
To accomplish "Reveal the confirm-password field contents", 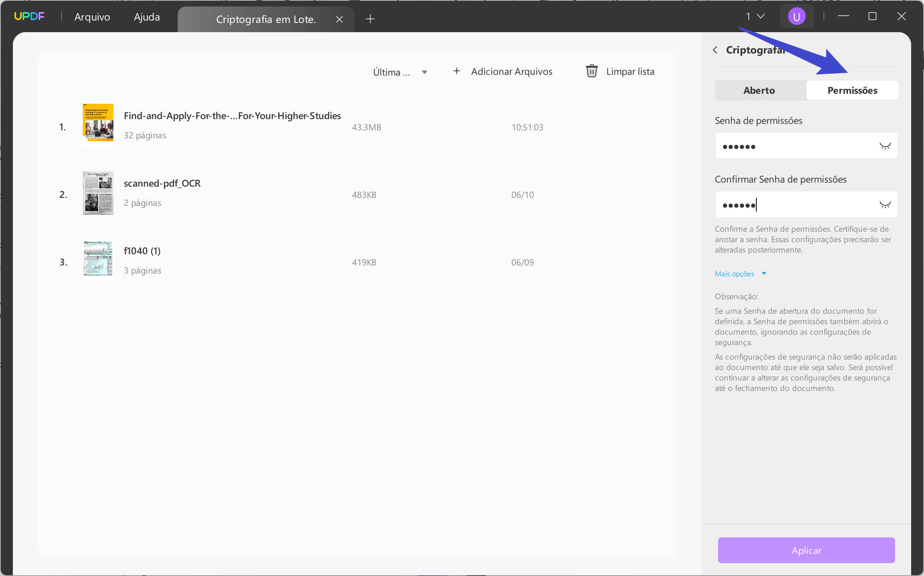I will coord(885,205).
